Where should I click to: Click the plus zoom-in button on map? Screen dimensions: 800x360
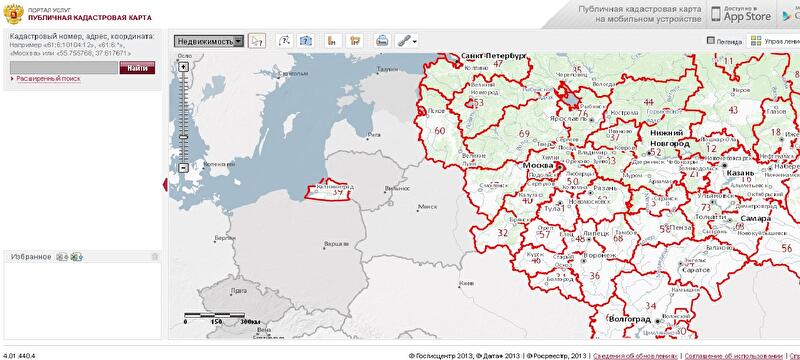coord(184,67)
